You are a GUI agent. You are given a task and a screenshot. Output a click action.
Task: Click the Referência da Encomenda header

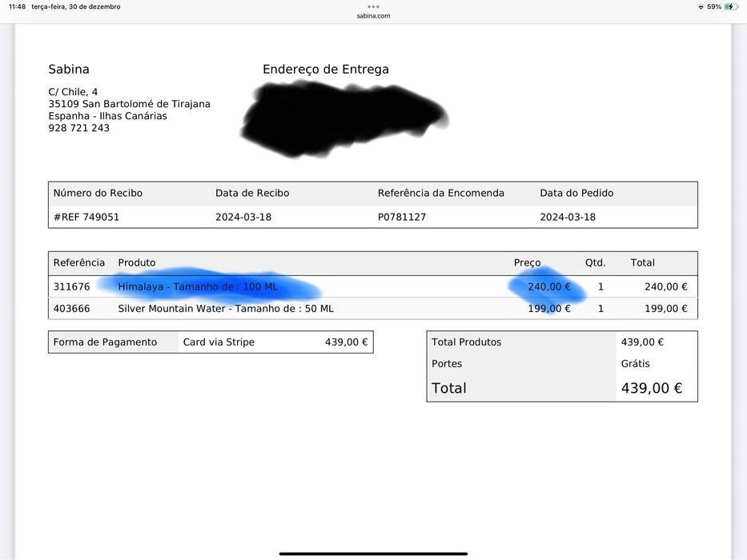pos(441,193)
